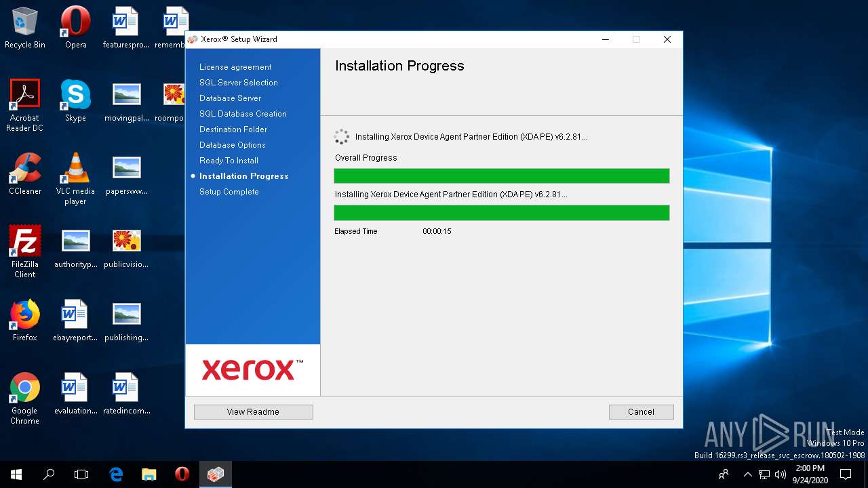Show hidden tray icons chevron
868x488 pixels.
(748, 474)
